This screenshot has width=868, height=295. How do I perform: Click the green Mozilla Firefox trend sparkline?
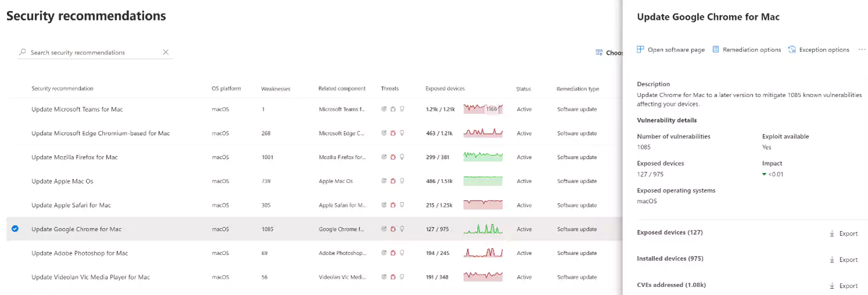tap(483, 157)
